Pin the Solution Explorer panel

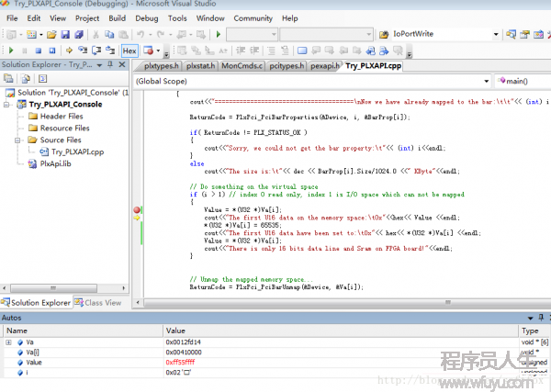pyautogui.click(x=110, y=64)
